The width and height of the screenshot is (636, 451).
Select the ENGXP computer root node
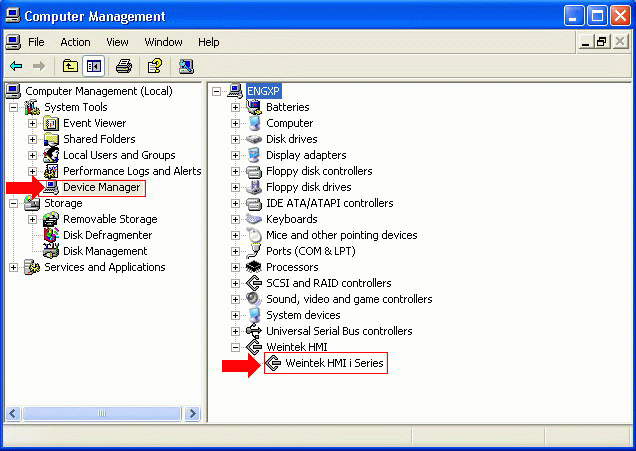coord(263,91)
